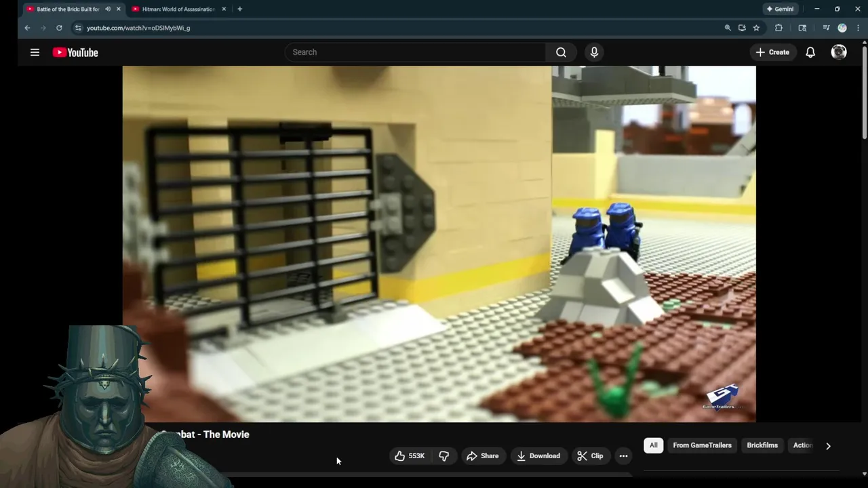Select the From GameTrailers chip
The height and width of the screenshot is (488, 868).
tap(702, 445)
